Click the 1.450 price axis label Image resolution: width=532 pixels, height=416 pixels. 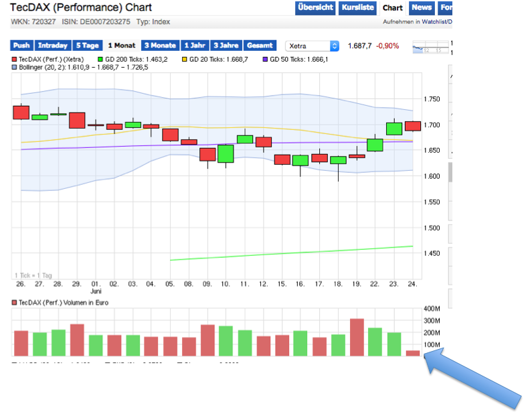tap(432, 253)
